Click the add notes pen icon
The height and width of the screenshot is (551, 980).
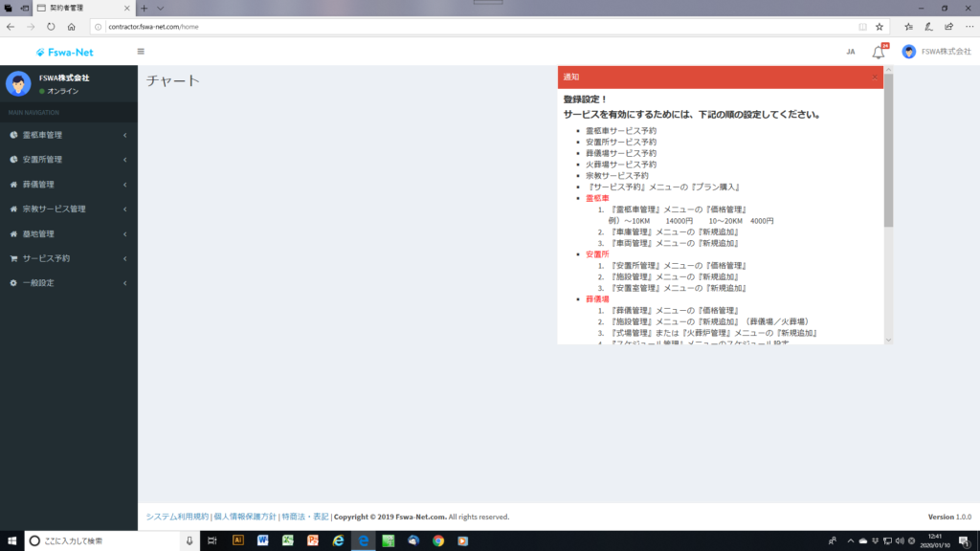[928, 27]
